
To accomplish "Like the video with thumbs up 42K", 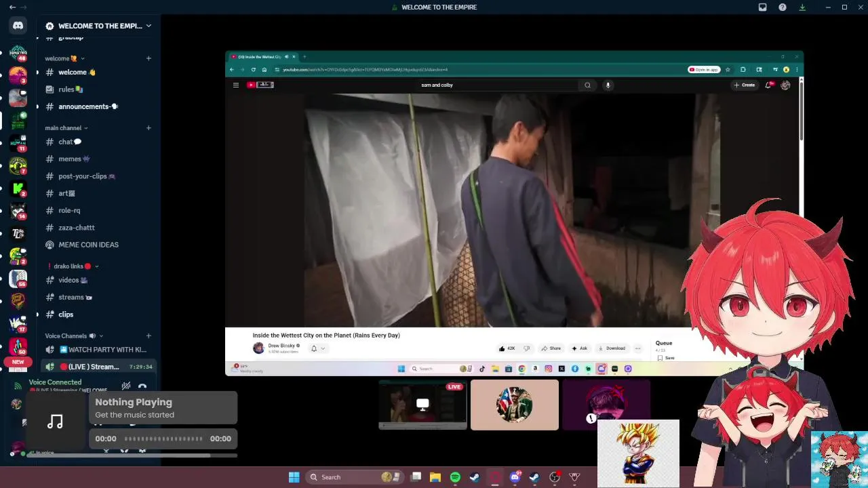I will point(507,348).
